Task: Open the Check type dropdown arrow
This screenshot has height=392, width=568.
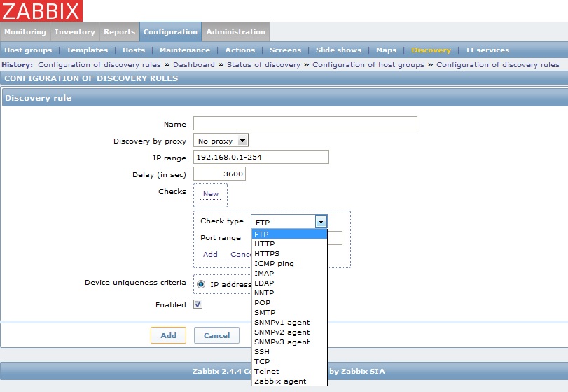Action: [321, 221]
